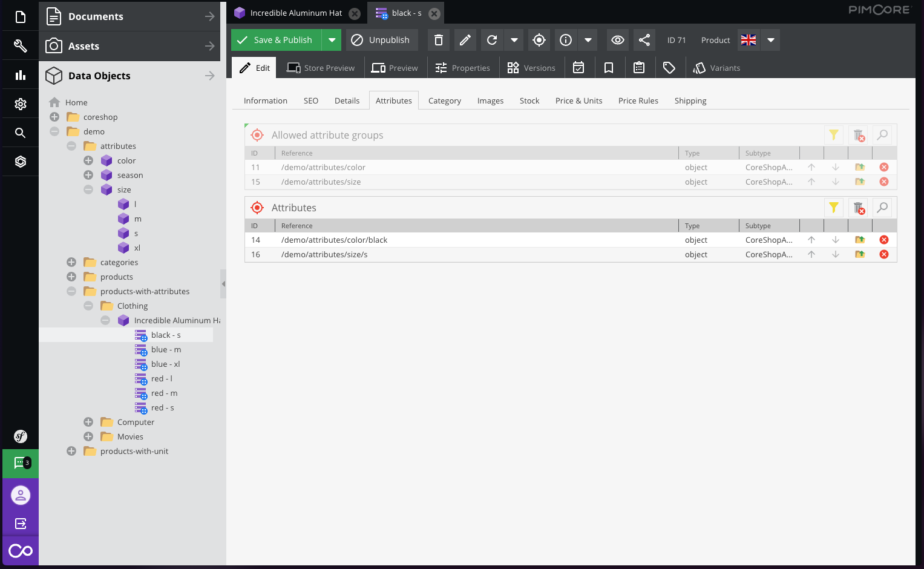Screen dimensions: 924x569
Task: Open the Notes and Events clipboard tab
Action: pos(639,68)
